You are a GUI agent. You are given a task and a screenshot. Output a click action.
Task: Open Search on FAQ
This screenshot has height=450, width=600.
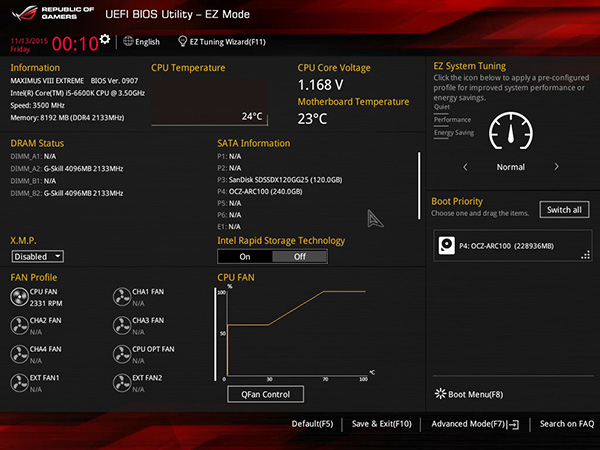pyautogui.click(x=567, y=424)
